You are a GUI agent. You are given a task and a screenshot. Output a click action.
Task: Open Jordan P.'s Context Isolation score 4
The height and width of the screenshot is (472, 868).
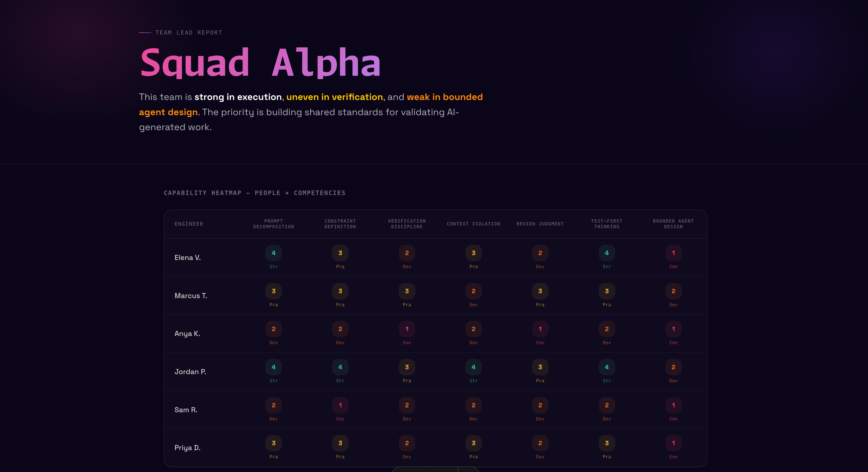pos(473,367)
